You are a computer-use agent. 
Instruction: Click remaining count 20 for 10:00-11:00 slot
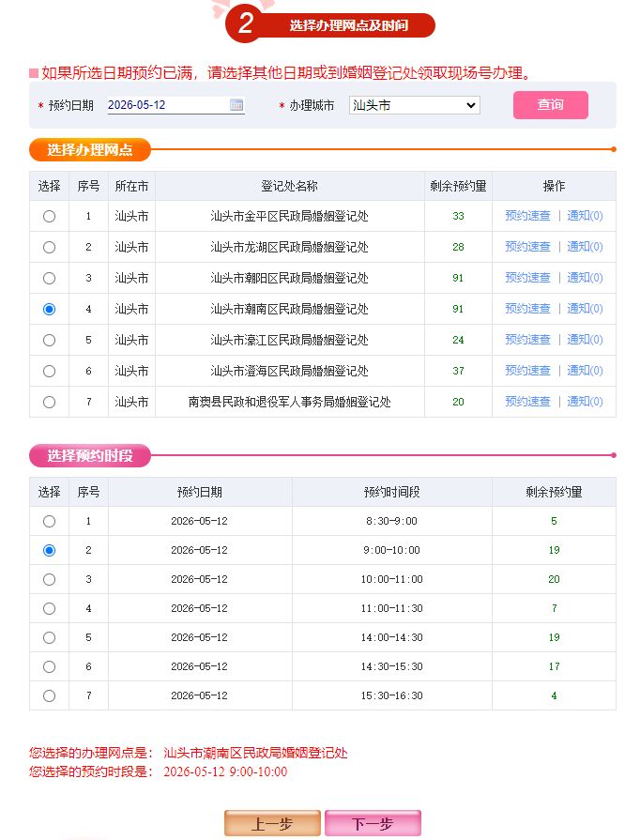pyautogui.click(x=554, y=580)
